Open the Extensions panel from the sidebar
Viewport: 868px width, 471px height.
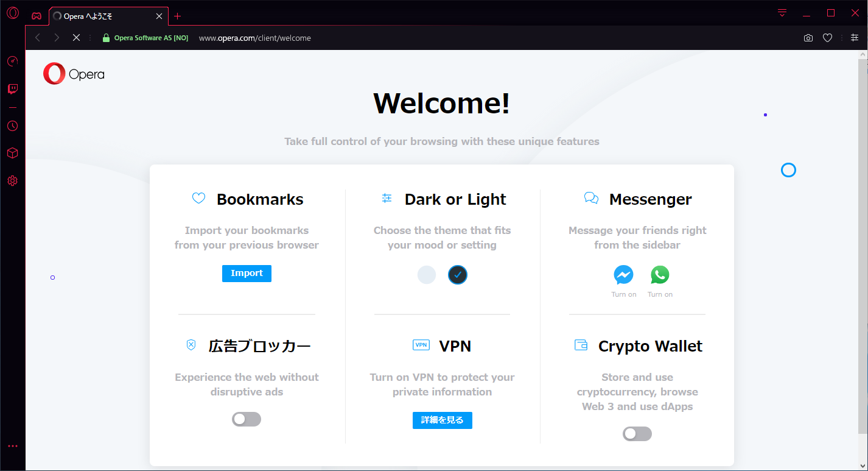coord(12,153)
